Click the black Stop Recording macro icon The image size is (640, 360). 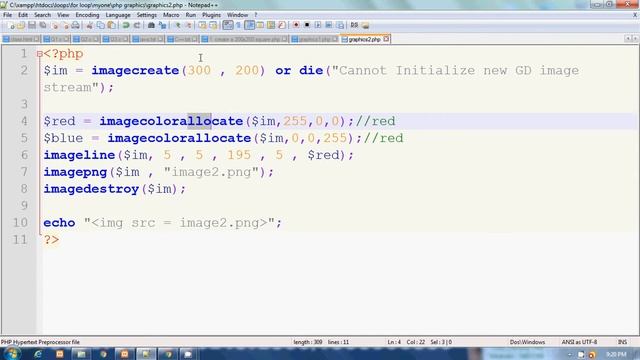coord(307,25)
